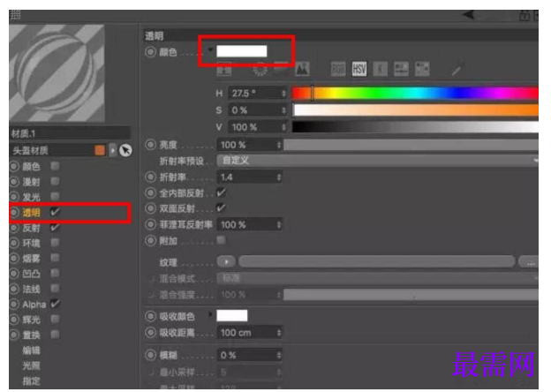Select the color-from-picture mode icon
The height and width of the screenshot is (392, 551).
click(302, 69)
